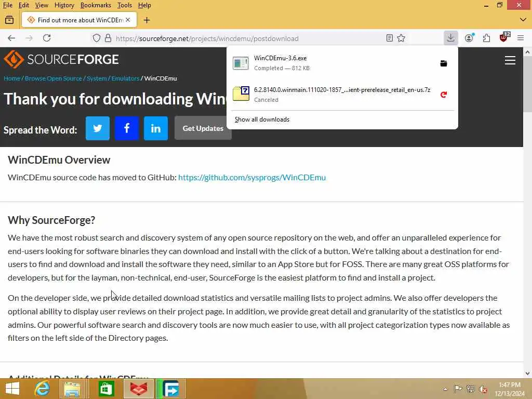Open the File menu
532x399 pixels.
coord(7,5)
